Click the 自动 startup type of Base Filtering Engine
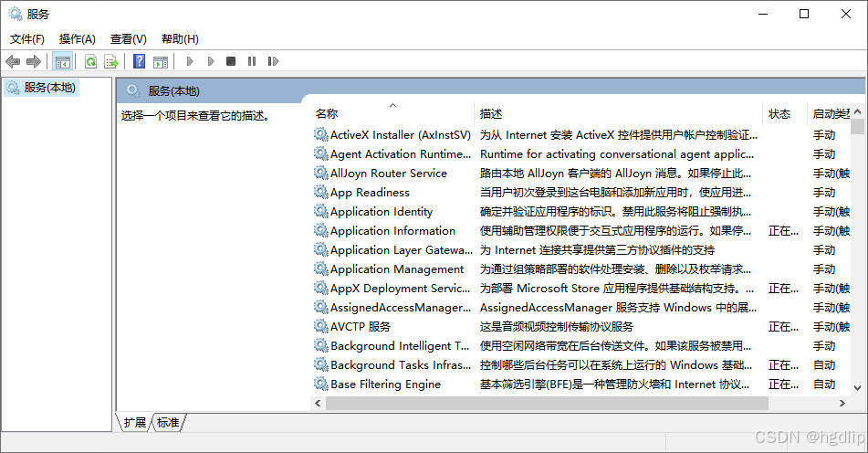Viewport: 868px width, 453px height. tap(823, 384)
